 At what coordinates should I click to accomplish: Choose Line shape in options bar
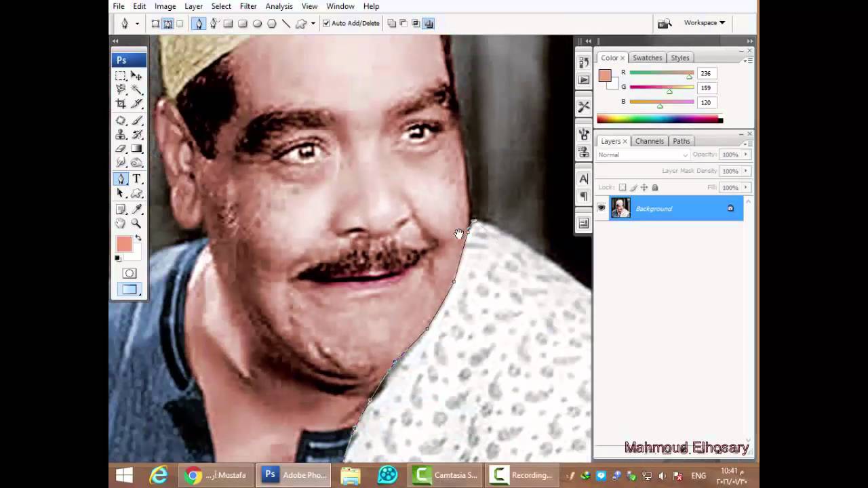click(x=285, y=24)
